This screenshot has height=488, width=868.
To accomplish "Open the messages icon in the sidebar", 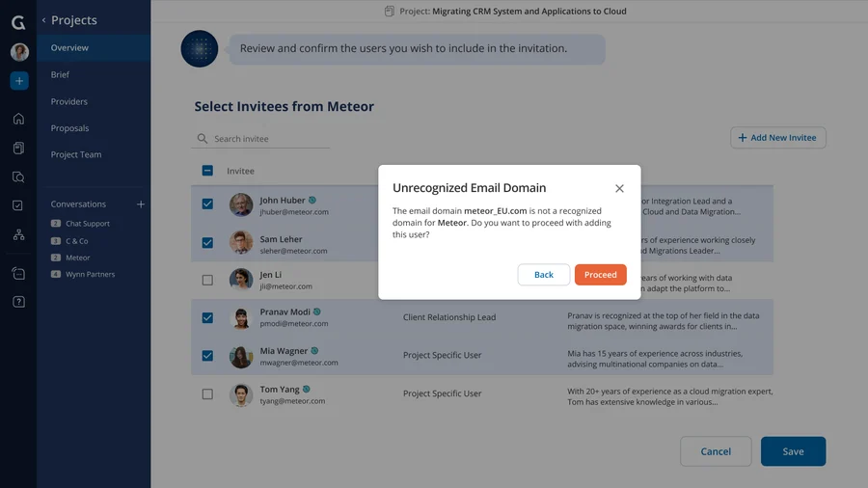I will tap(19, 273).
